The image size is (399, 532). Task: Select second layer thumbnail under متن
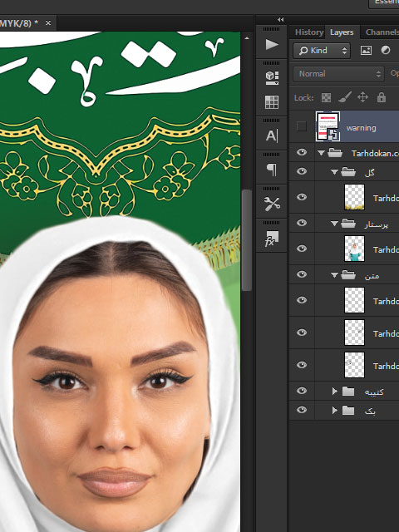pyautogui.click(x=354, y=332)
